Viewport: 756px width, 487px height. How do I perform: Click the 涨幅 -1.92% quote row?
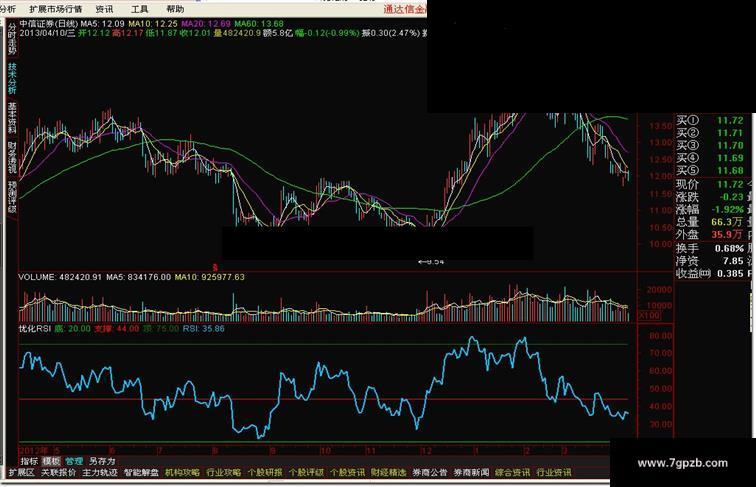pyautogui.click(x=709, y=209)
